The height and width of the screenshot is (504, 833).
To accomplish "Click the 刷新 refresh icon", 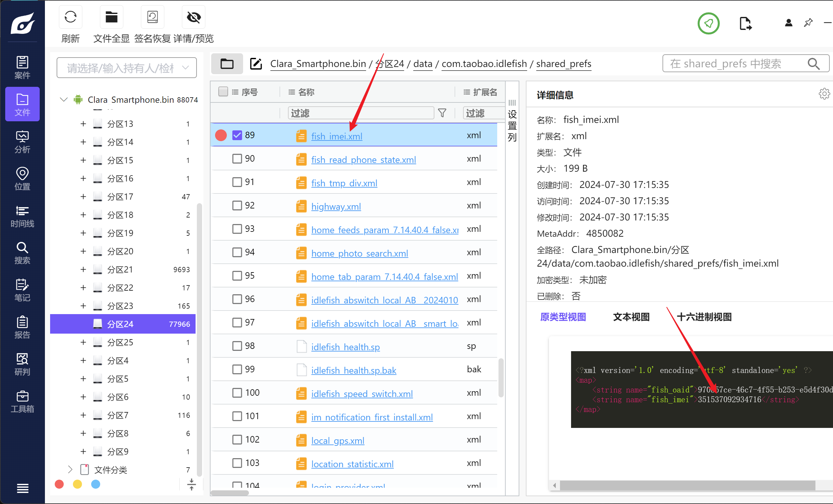I will pyautogui.click(x=70, y=17).
